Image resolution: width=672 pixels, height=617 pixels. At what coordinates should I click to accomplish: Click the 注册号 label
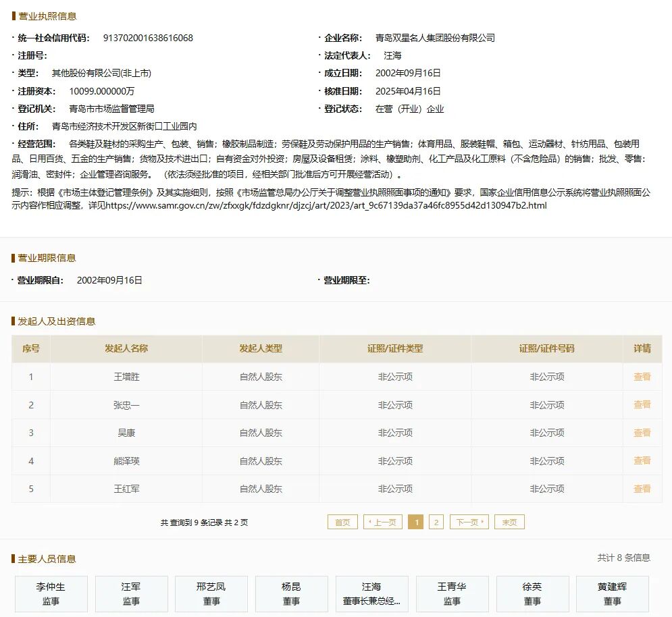32,56
